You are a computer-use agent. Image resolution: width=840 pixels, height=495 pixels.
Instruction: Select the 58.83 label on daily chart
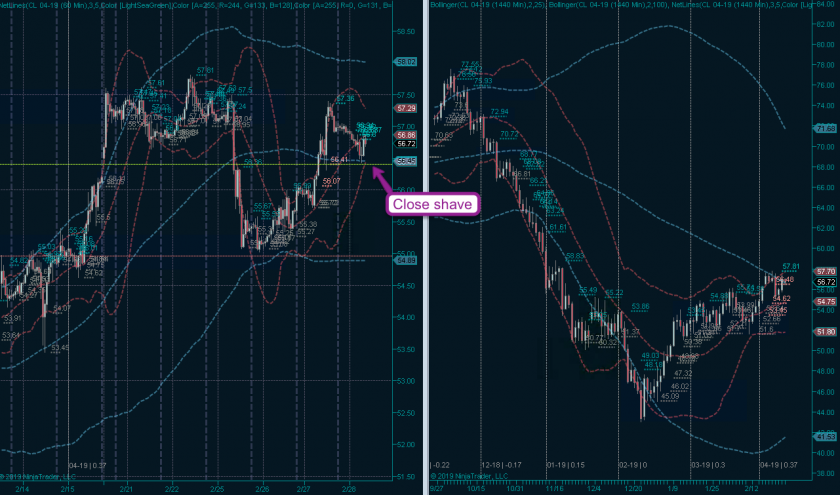(575, 256)
